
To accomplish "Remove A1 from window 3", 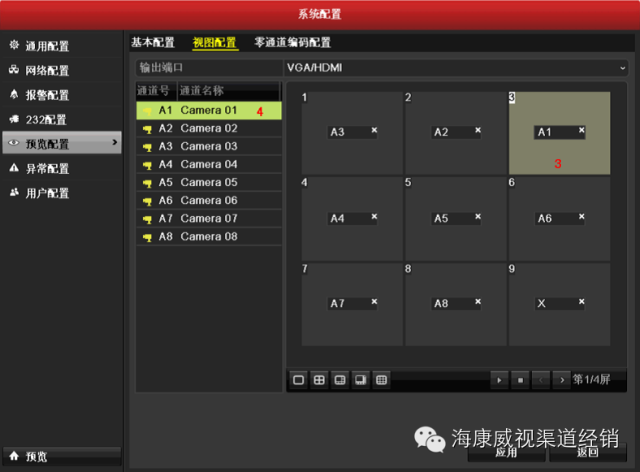I will (582, 130).
